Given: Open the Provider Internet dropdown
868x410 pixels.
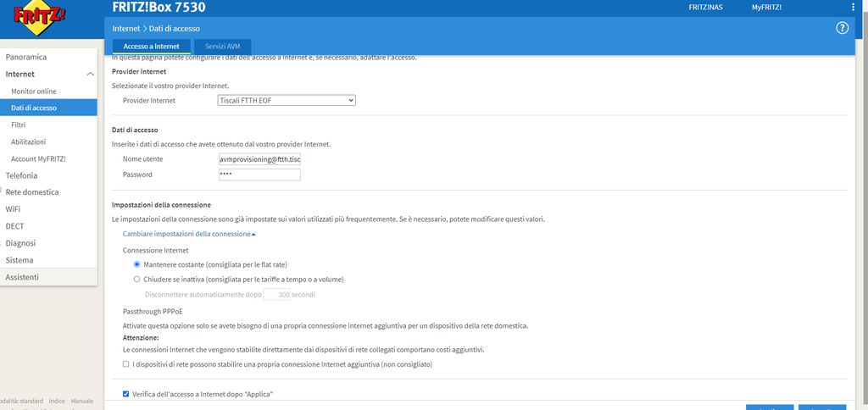Looking at the screenshot, I should tap(287, 100).
